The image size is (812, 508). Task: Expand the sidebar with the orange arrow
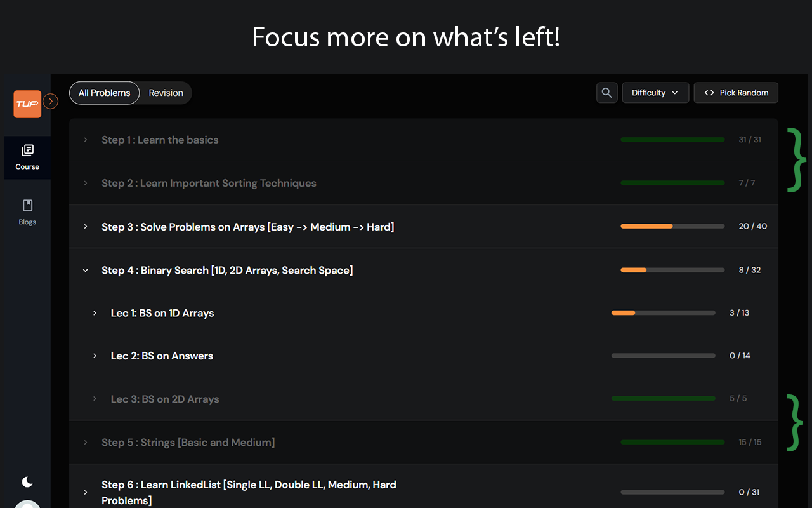click(x=51, y=102)
